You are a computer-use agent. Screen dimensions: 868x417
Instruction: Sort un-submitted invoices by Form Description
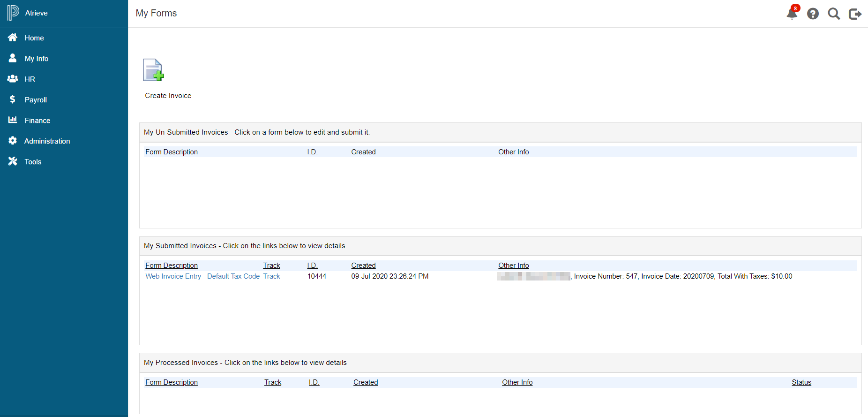coord(172,152)
